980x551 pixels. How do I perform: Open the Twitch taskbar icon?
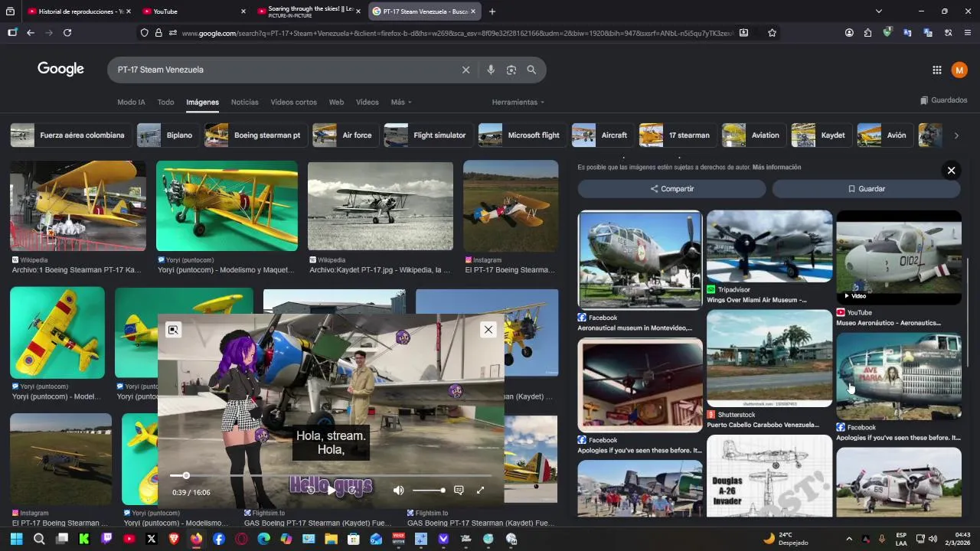tap(106, 539)
